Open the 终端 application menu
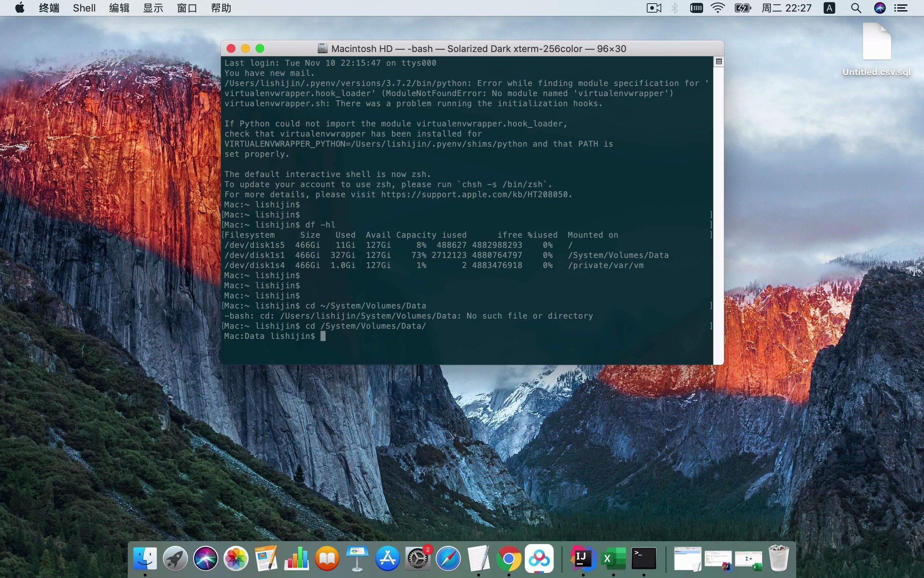The width and height of the screenshot is (924, 578). (49, 8)
